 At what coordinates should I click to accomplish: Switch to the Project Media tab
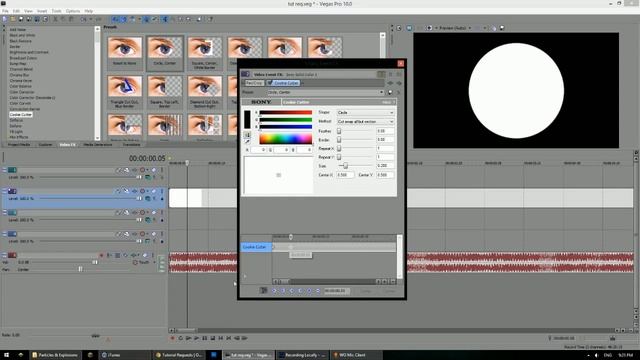19,144
